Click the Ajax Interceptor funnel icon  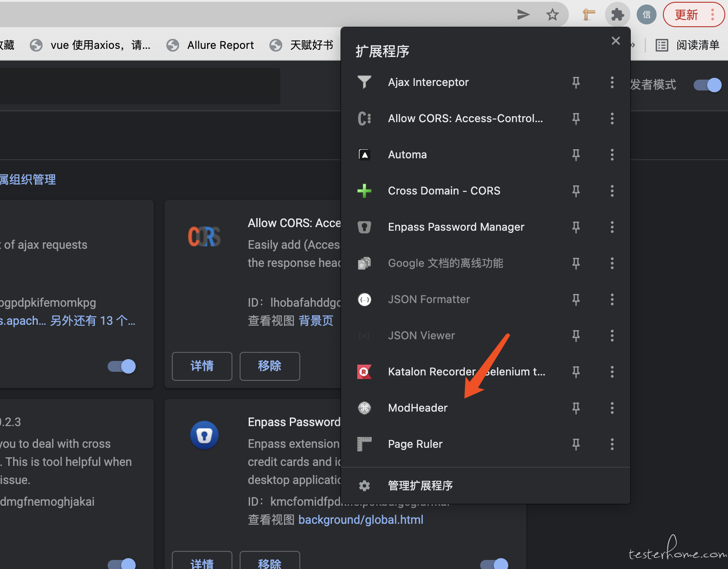pos(364,82)
